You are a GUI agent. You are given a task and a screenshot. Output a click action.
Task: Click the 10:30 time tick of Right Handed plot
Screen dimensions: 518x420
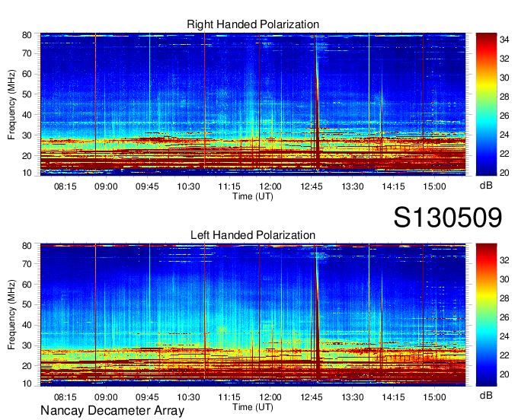(188, 186)
